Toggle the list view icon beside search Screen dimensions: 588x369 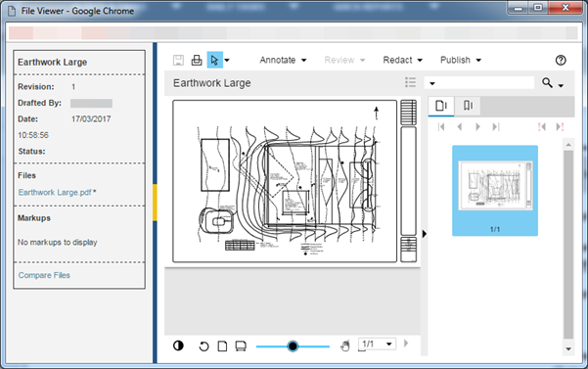pos(410,82)
